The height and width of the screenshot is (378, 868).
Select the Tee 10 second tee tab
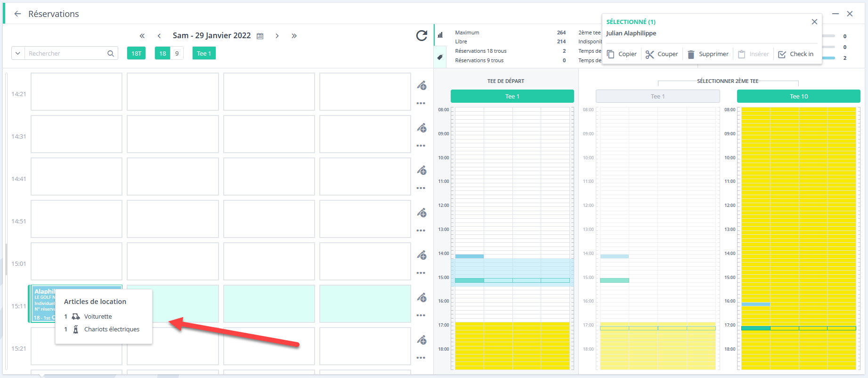point(798,96)
